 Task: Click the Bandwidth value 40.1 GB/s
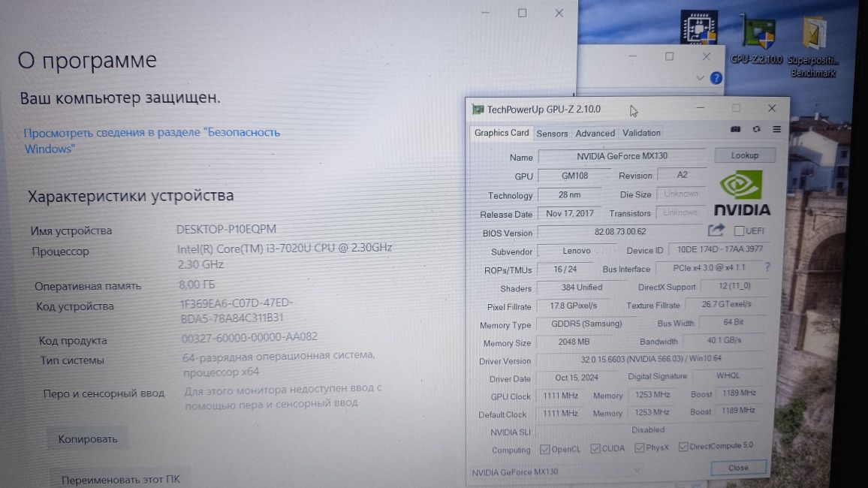(724, 339)
